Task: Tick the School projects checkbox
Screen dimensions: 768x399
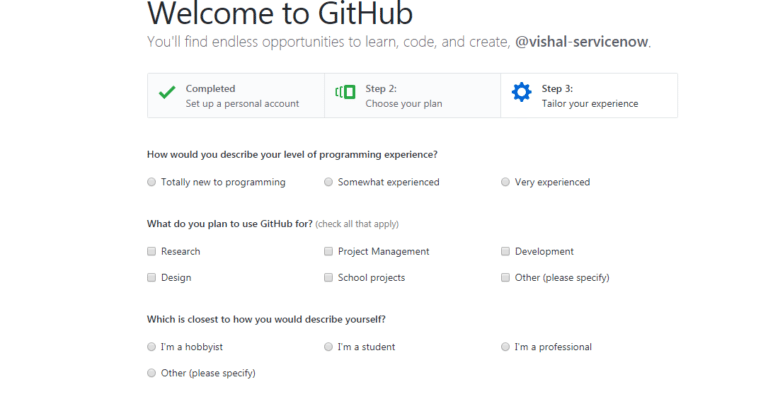Action: click(x=328, y=278)
